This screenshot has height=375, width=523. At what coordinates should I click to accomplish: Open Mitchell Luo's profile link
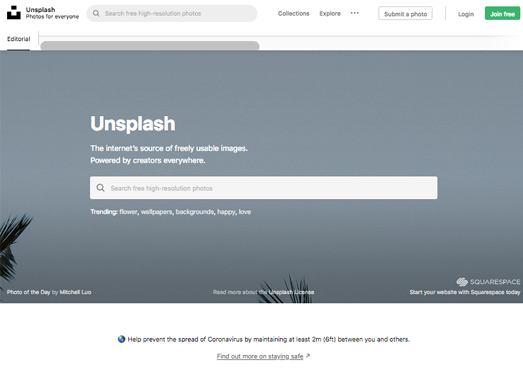coord(75,292)
